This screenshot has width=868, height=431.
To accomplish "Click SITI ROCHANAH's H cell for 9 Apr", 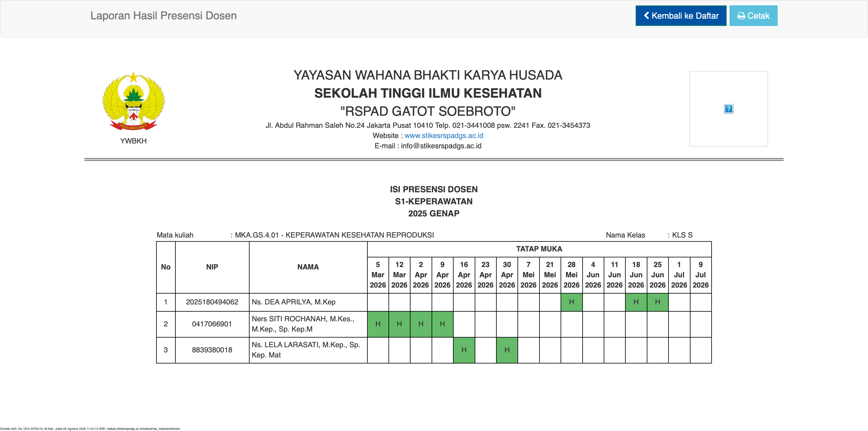I will click(x=442, y=324).
